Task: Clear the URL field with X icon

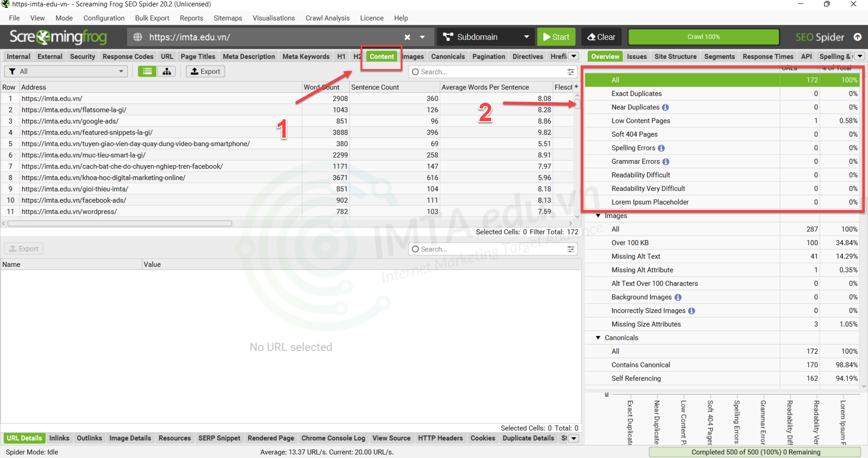Action: coord(407,37)
